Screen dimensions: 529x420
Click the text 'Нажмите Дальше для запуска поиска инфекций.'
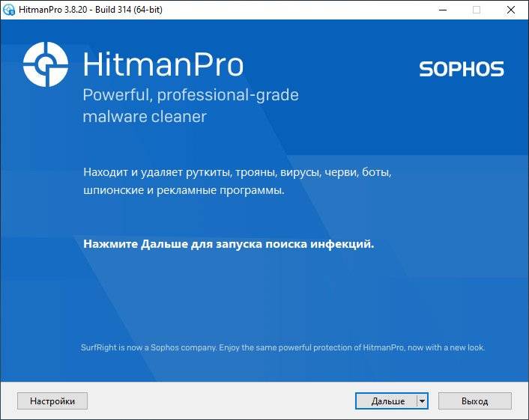click(229, 244)
